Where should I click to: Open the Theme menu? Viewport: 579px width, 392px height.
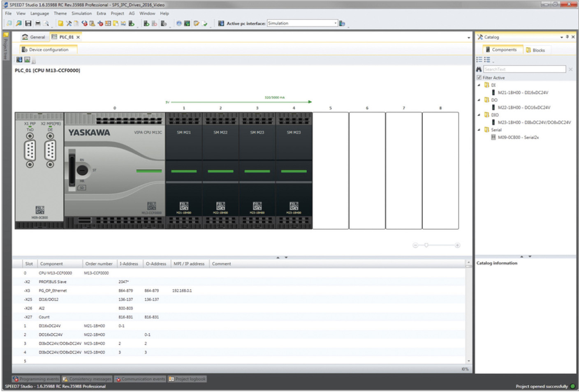(60, 14)
